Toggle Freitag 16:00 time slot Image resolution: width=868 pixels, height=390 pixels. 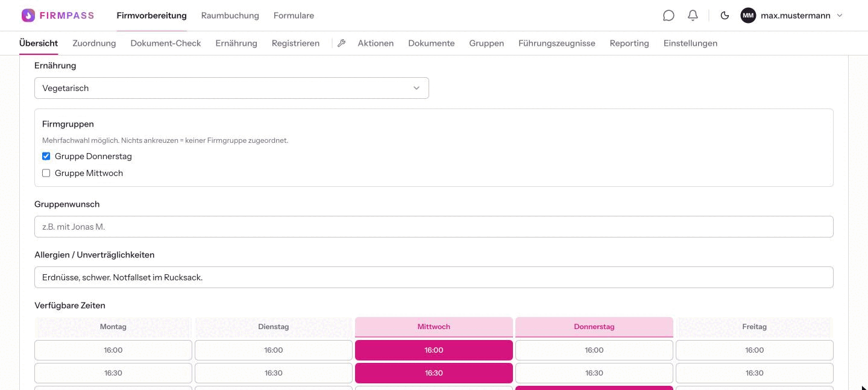tap(755, 350)
